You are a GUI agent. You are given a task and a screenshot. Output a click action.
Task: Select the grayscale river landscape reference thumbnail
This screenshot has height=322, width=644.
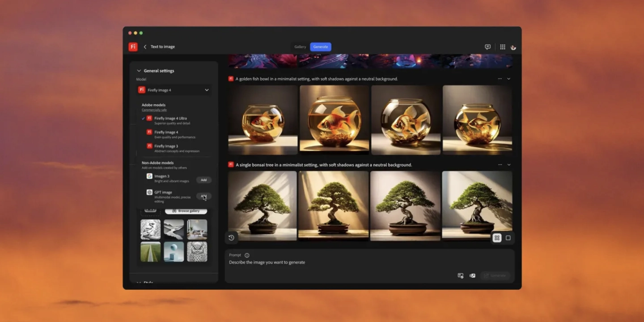[x=174, y=229]
